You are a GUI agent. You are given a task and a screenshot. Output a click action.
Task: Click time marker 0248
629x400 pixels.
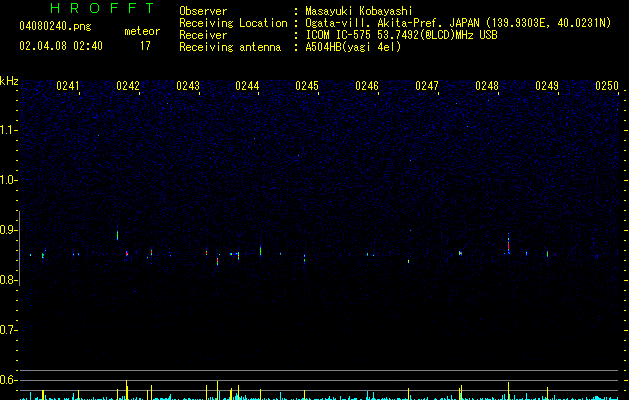487,86
